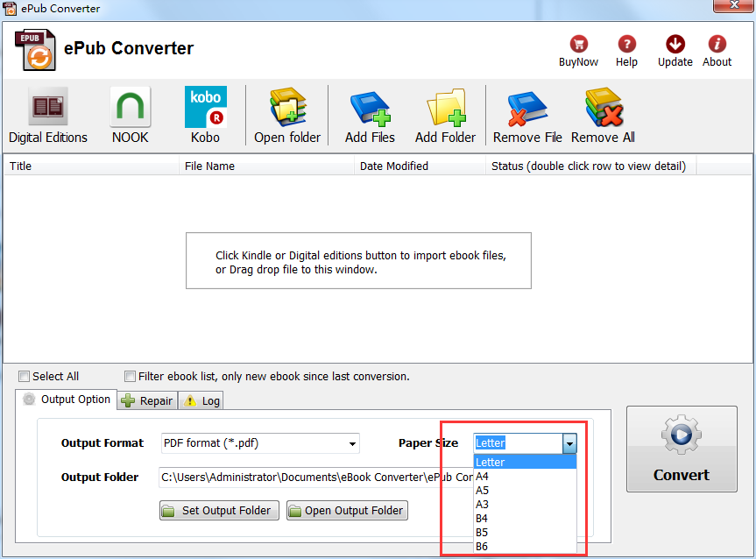756x559 pixels.
Task: Enable filtering for new ebooks only
Action: point(130,376)
